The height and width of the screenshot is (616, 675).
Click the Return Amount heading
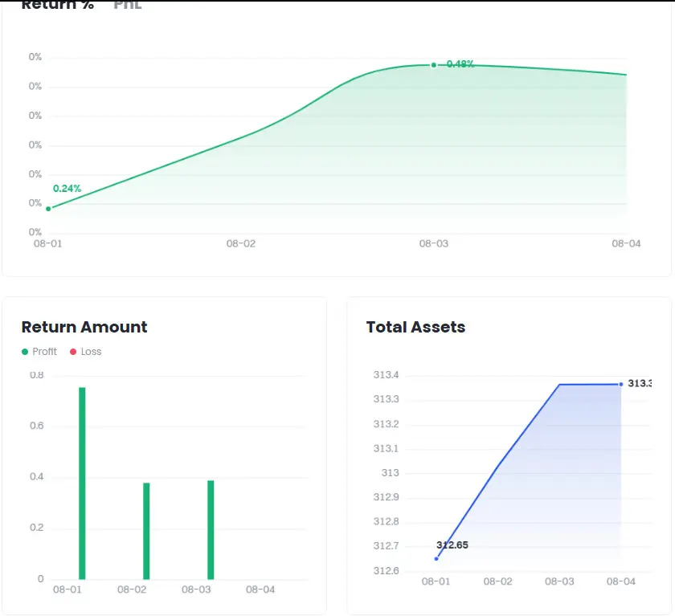[x=84, y=327]
